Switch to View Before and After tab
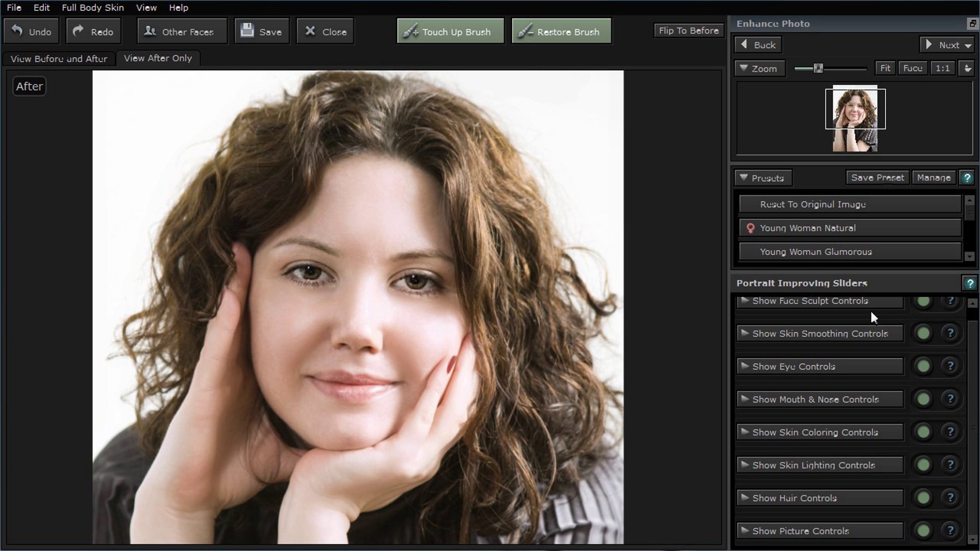Screen dimensions: 980x551 coord(59,59)
